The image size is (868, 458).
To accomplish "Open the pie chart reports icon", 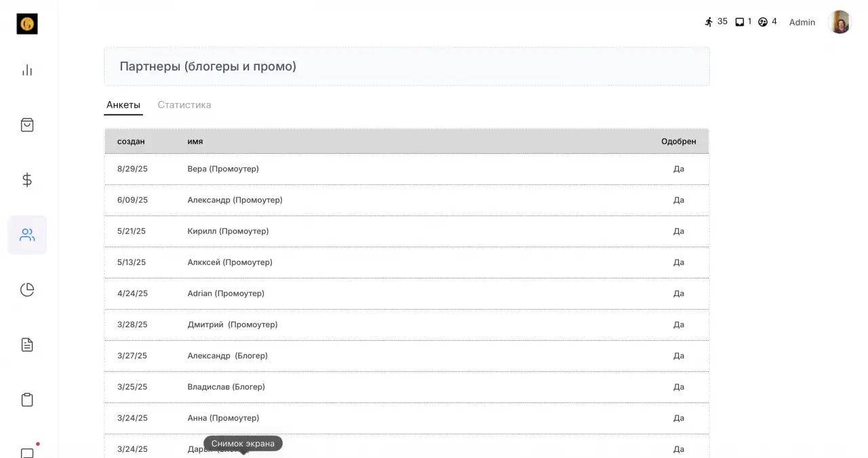I will pos(27,290).
